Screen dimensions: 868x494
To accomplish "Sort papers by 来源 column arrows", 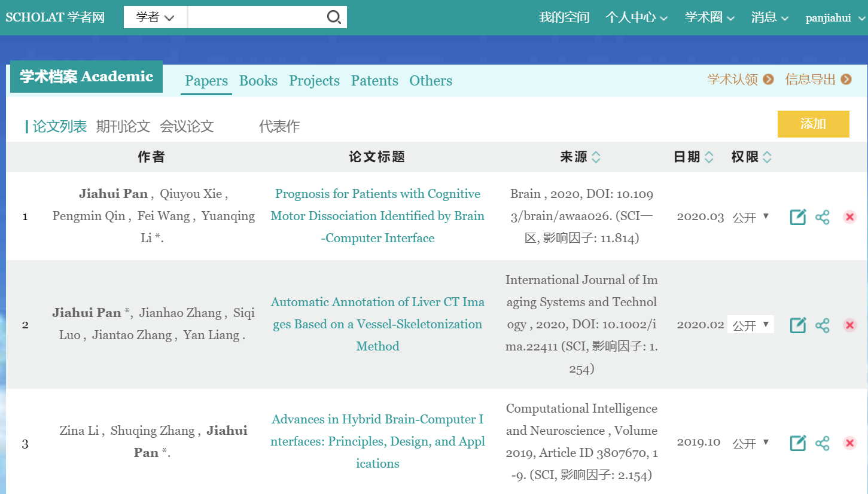I will point(596,157).
